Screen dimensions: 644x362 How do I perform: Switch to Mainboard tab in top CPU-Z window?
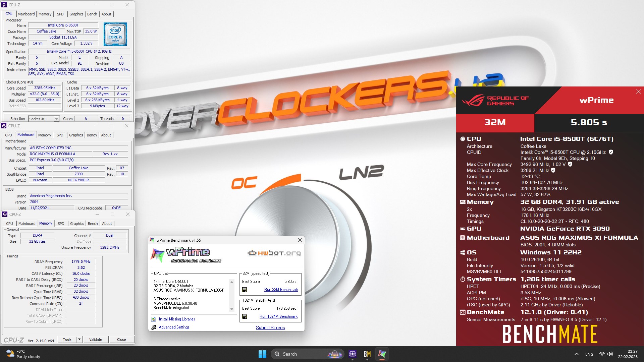point(26,14)
